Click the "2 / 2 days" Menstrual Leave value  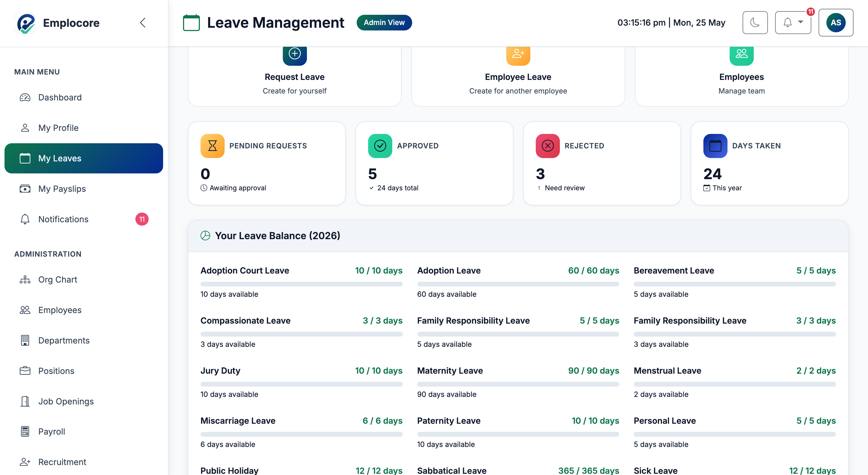tap(816, 371)
